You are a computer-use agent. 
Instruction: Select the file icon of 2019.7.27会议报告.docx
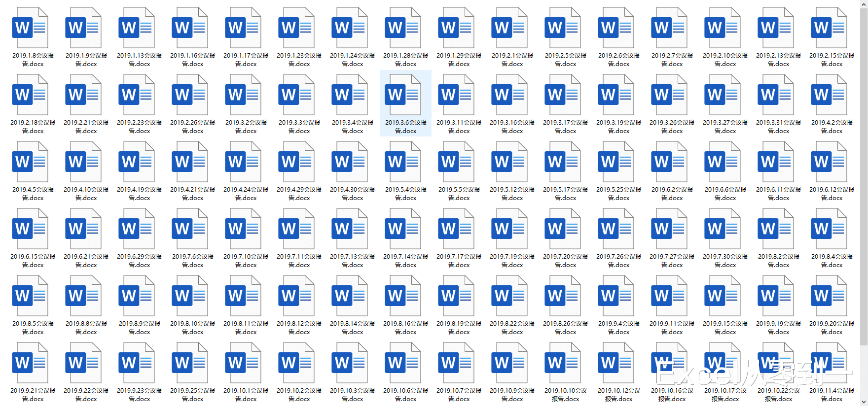[x=669, y=229]
